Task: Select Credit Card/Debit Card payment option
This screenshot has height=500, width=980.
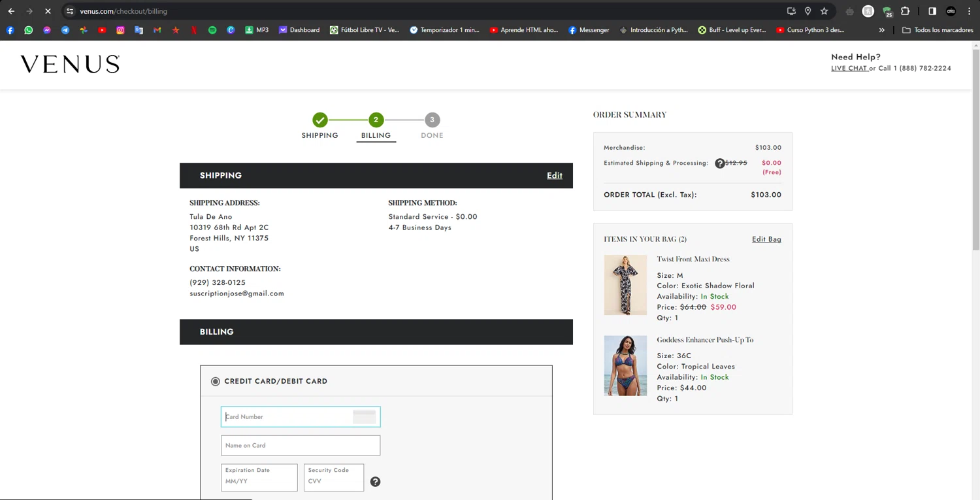Action: [216, 381]
